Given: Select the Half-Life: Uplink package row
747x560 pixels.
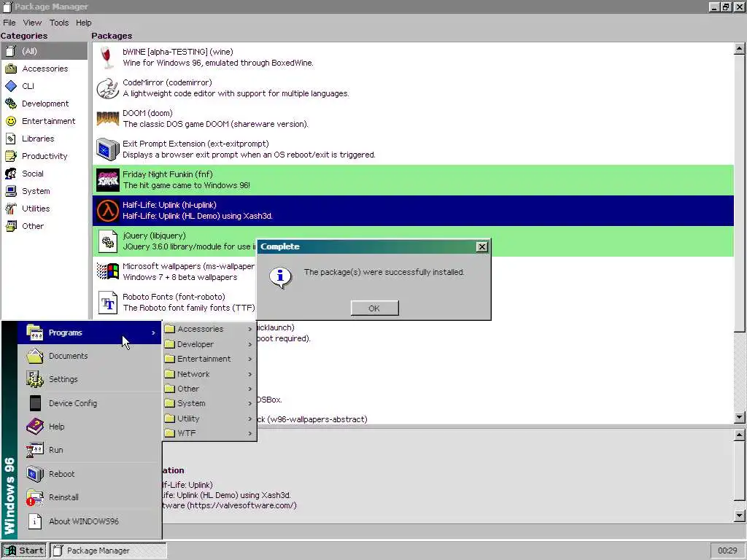Looking at the screenshot, I should pos(413,211).
